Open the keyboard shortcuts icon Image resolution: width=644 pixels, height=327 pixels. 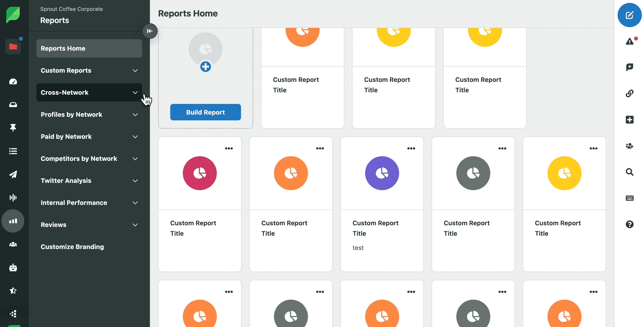(629, 198)
